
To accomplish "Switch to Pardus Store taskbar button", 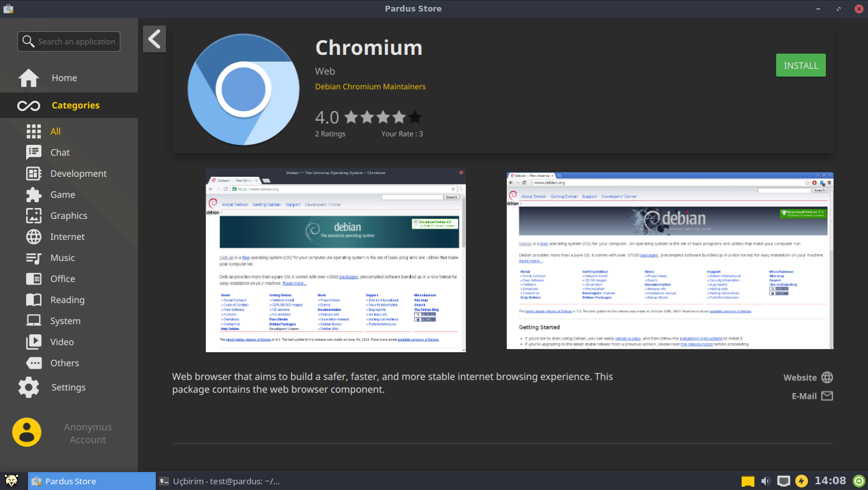I will (92, 481).
